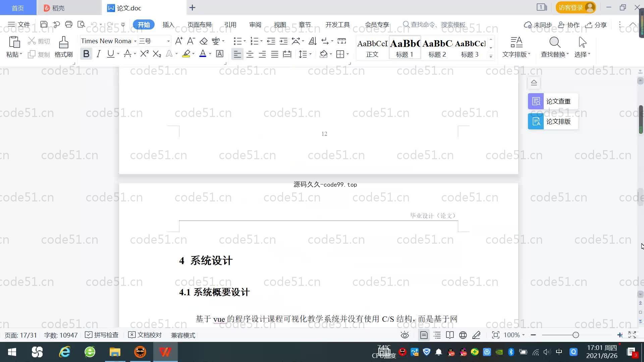Increase font size with A+ icon
This screenshot has height=362, width=644.
[x=179, y=41]
